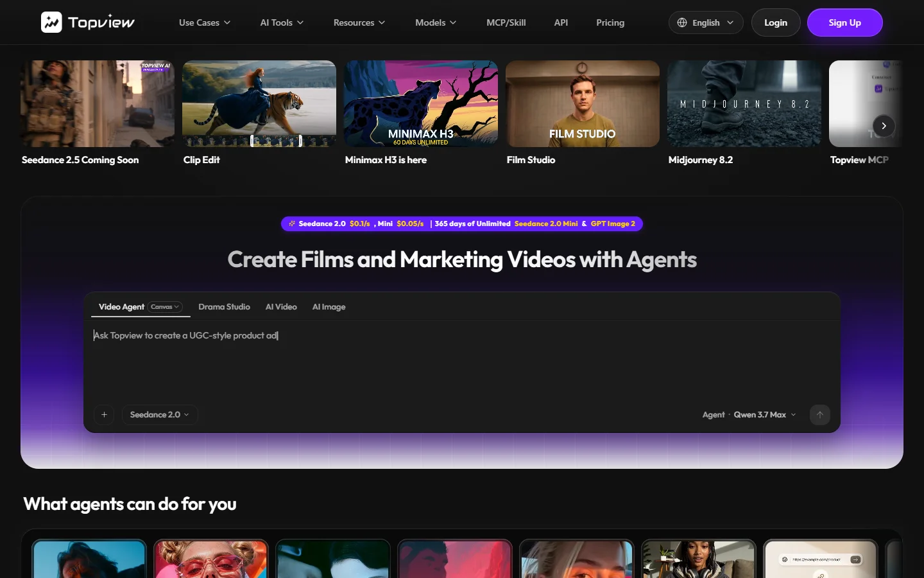924x578 pixels.
Task: Open agent card showing URL input mockup
Action: [821, 559]
